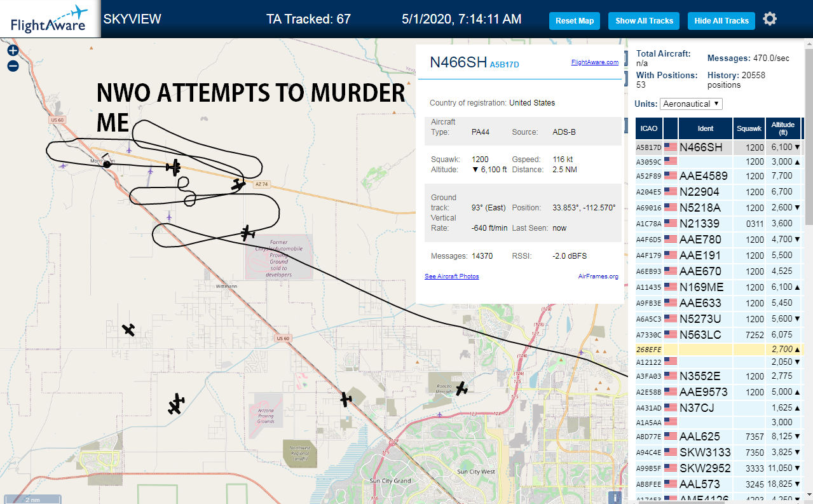The height and width of the screenshot is (504, 813).
Task: Open the FlightAware.com link in info panel
Action: click(x=595, y=62)
